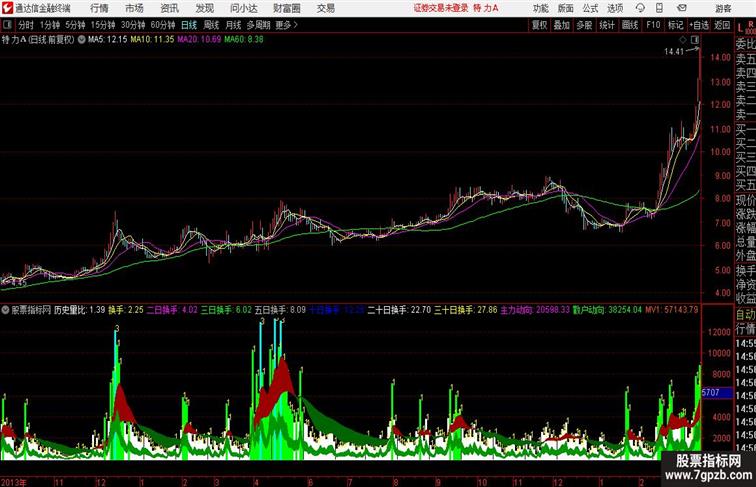
Task: Open the 财富圈 menu
Action: [286, 8]
